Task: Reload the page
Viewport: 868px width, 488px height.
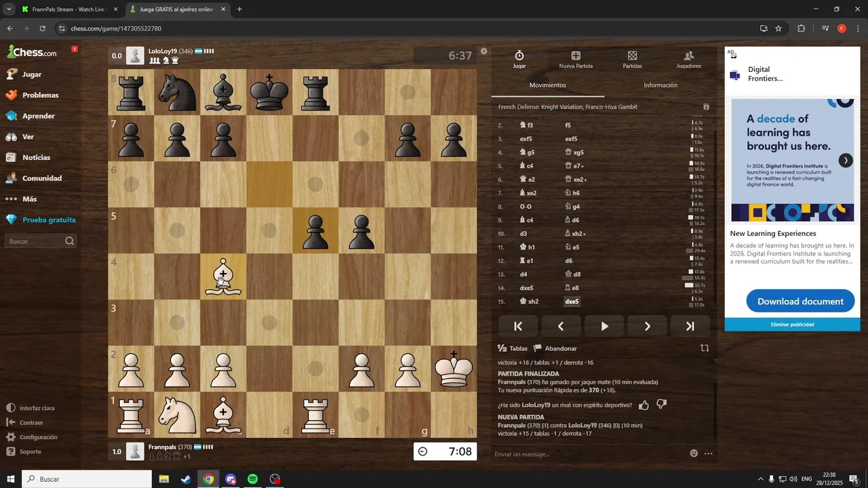Action: click(x=42, y=28)
